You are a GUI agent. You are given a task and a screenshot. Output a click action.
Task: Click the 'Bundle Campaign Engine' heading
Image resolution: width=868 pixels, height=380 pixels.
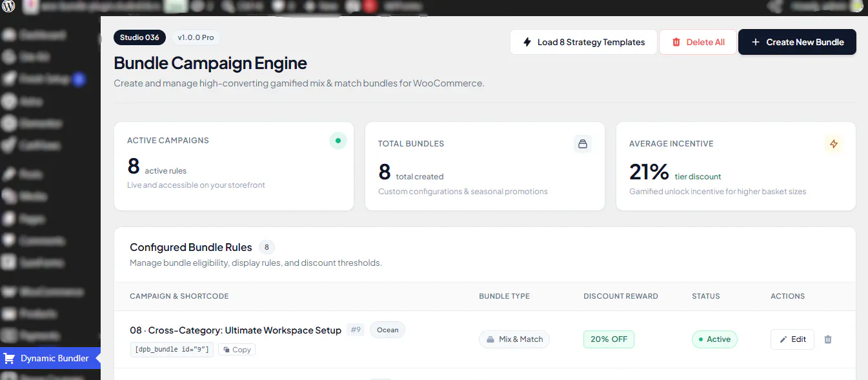[210, 63]
